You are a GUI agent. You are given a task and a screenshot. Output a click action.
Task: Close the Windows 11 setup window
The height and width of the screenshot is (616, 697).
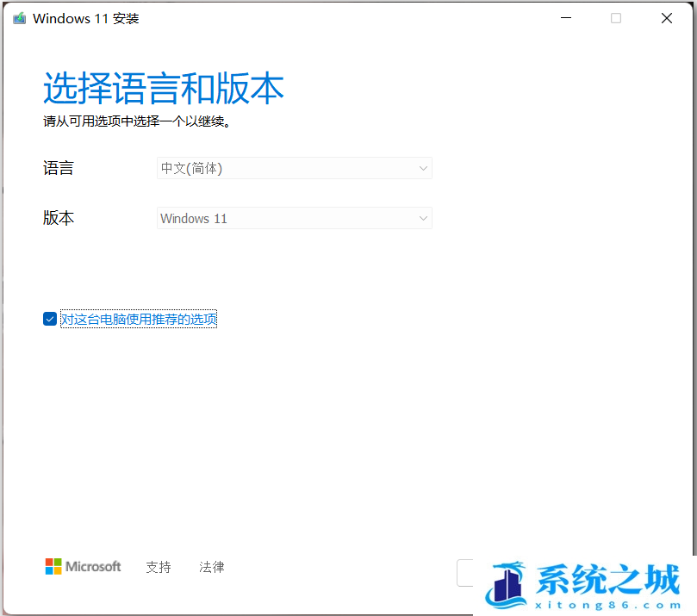coord(666,18)
